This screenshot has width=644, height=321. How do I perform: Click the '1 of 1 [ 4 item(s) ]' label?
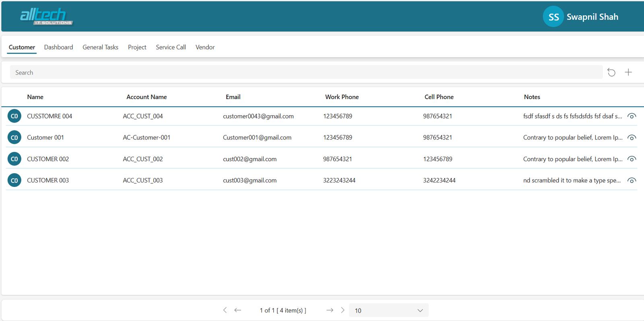tap(283, 311)
